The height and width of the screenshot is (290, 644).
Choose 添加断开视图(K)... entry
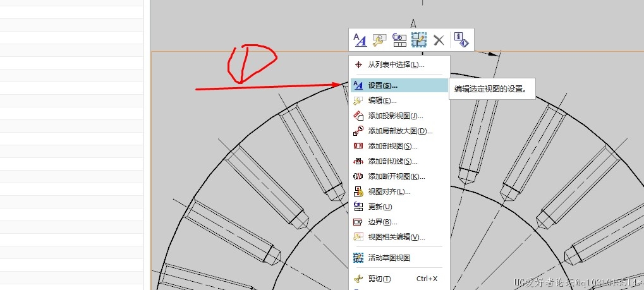[x=399, y=176]
